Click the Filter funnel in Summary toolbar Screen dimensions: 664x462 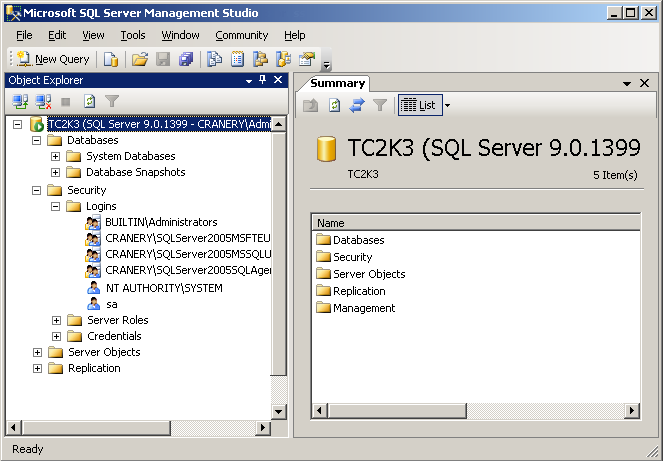(x=380, y=105)
